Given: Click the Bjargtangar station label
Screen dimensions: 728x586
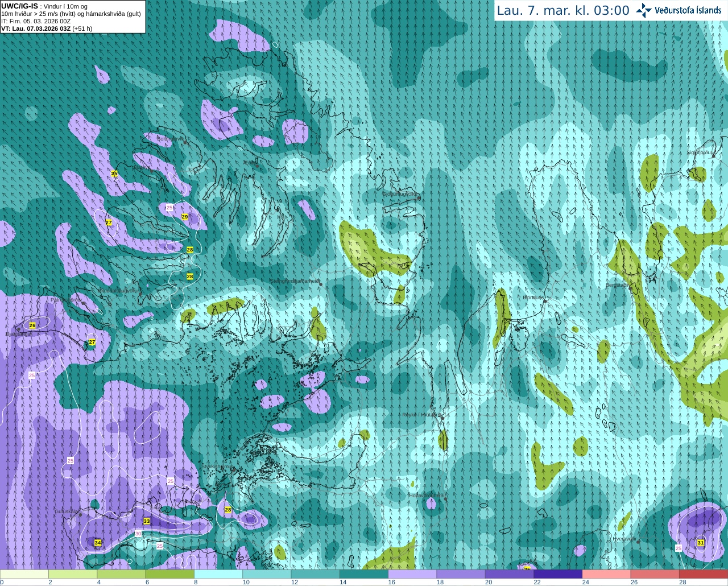Looking at the screenshot, I should pyautogui.click(x=19, y=334).
